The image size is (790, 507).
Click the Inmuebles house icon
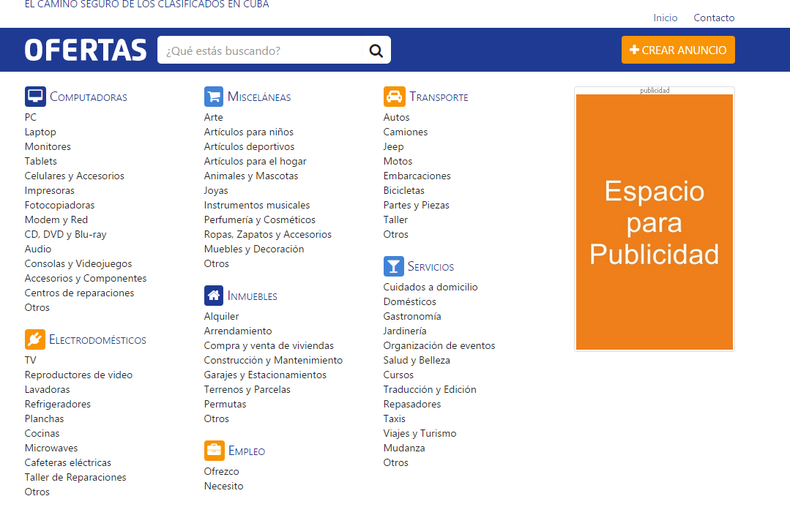pyautogui.click(x=213, y=295)
